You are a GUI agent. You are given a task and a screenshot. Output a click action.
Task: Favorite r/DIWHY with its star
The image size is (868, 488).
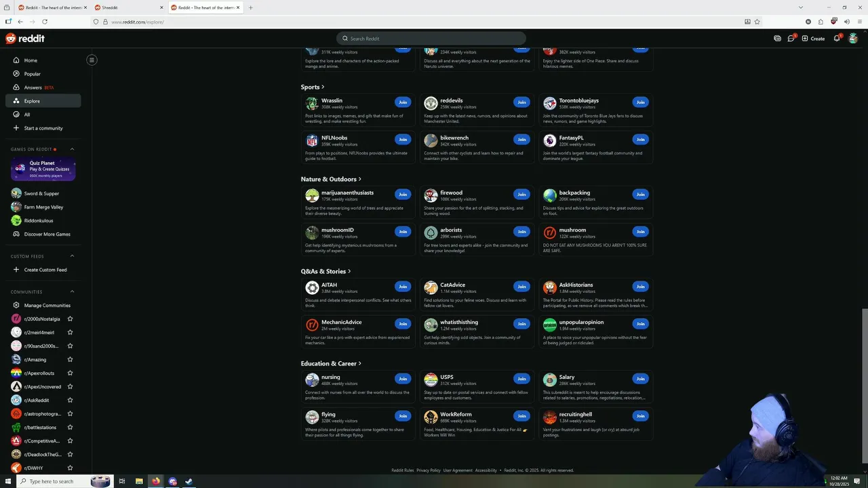pyautogui.click(x=70, y=468)
